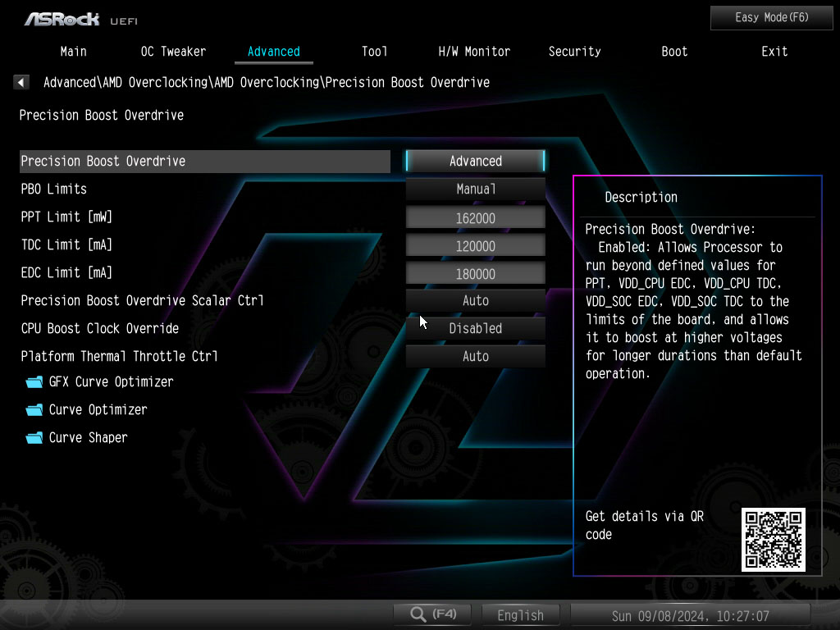Click the Description panel heading

click(x=641, y=197)
